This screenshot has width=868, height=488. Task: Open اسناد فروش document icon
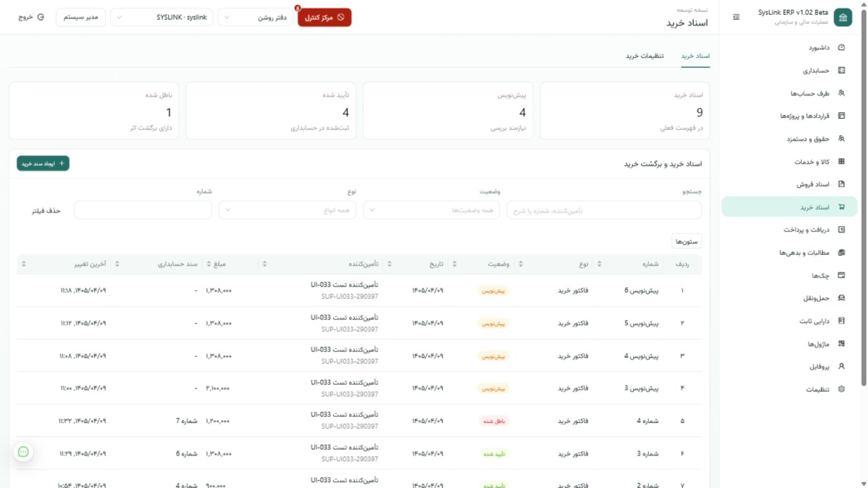coord(842,184)
